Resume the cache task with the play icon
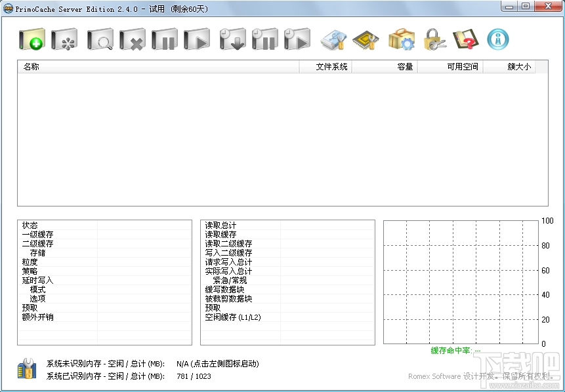Screen dimensions: 565x392 tap(197, 39)
